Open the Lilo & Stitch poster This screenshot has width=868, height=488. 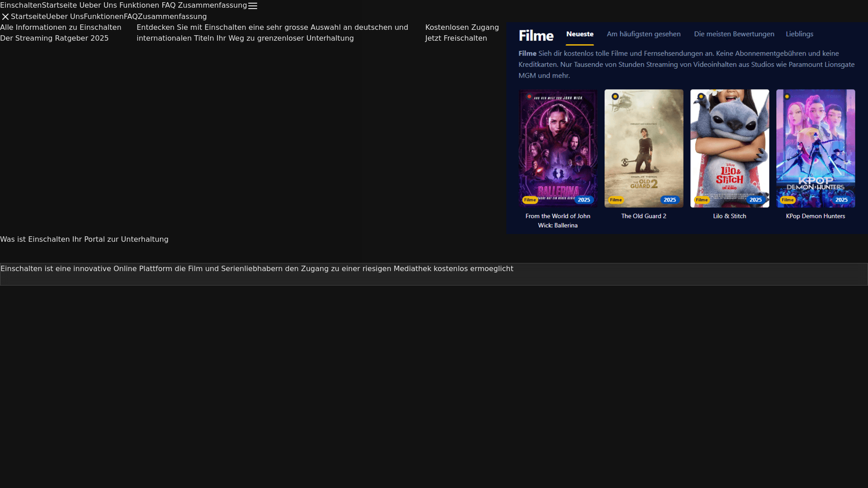pos(730,148)
